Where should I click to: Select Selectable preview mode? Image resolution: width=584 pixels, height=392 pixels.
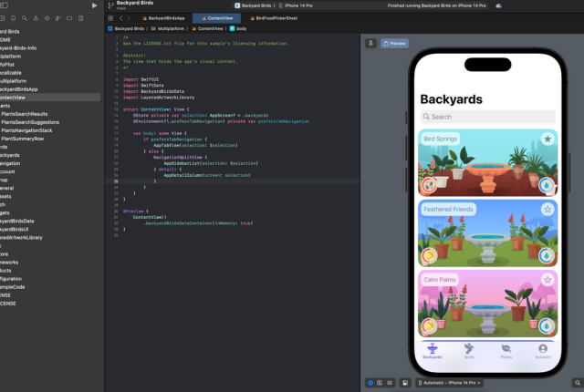[x=380, y=383]
